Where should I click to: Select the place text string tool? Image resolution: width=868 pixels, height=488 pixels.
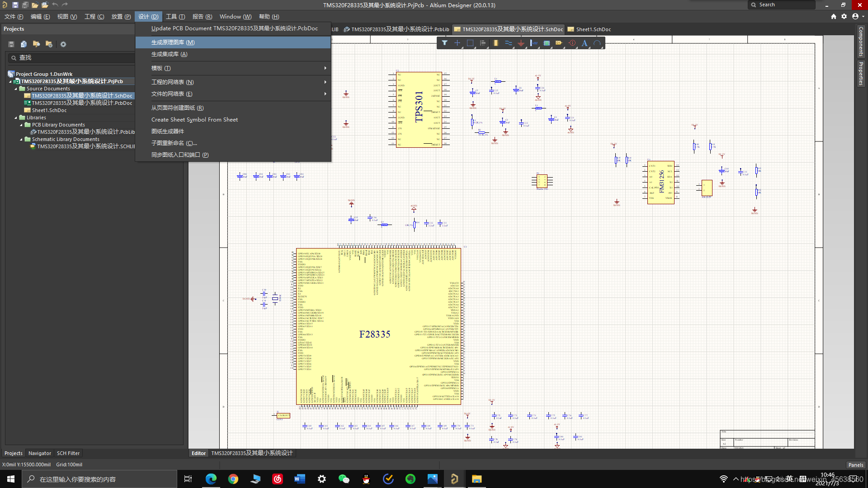(585, 43)
